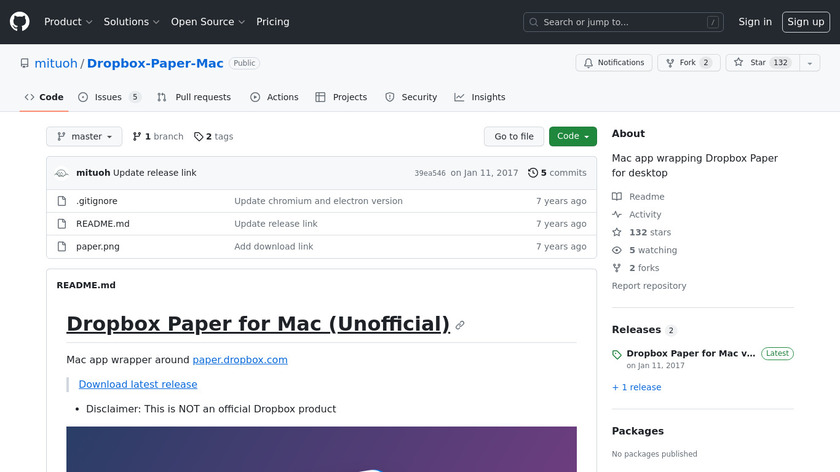The height and width of the screenshot is (472, 840).
Task: Fork the repository
Action: pos(688,63)
